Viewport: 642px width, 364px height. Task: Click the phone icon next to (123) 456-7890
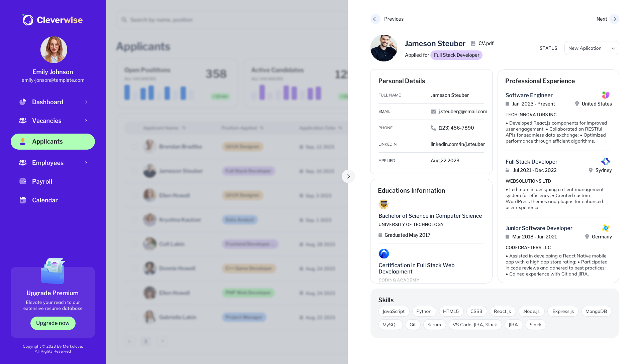(432, 128)
